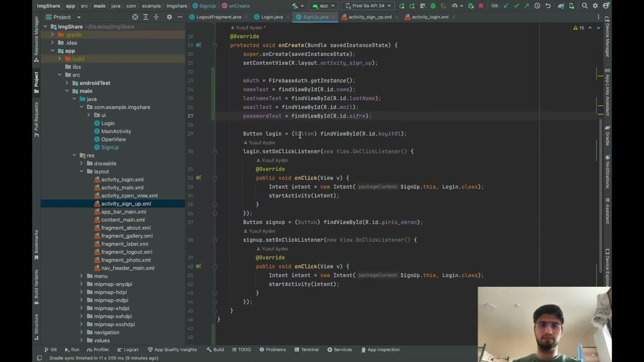644x362 pixels.
Task: Expand the menu resource folder
Action: pos(82,276)
